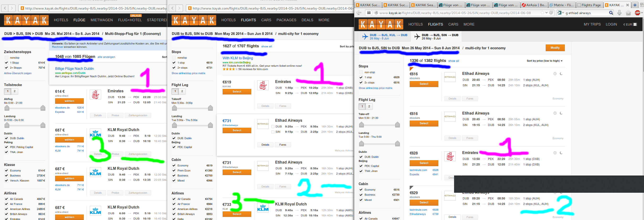The width and height of the screenshot is (644, 220).
Task: Open the MORE menu in kayak.ie header
Action: click(469, 24)
